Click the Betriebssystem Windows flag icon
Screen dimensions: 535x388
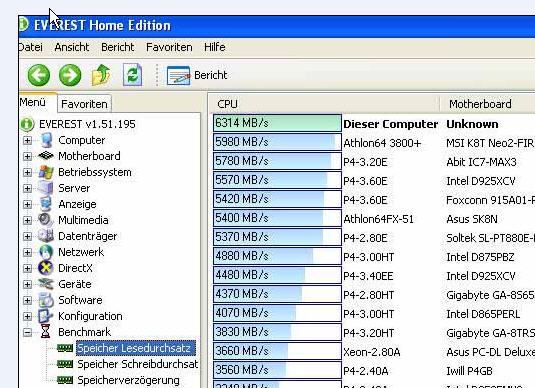46,172
